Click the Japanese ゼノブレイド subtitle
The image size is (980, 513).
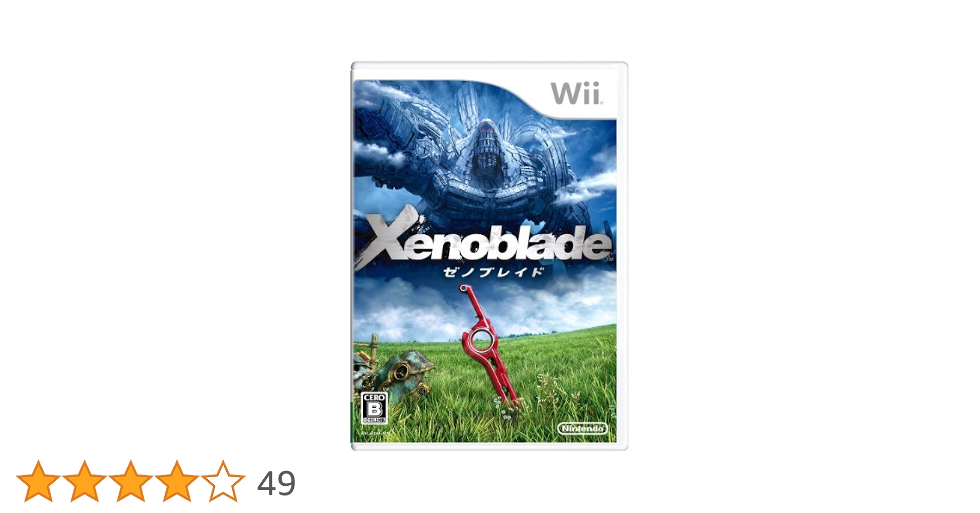point(494,272)
